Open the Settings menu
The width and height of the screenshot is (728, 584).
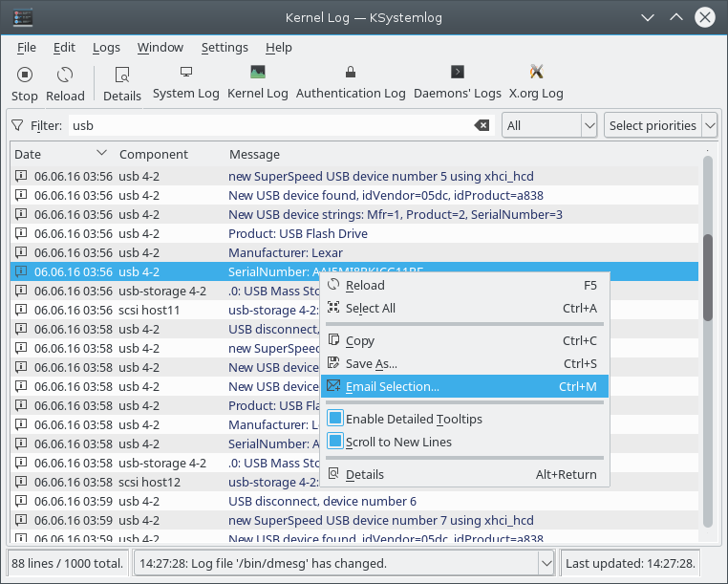pyautogui.click(x=225, y=48)
